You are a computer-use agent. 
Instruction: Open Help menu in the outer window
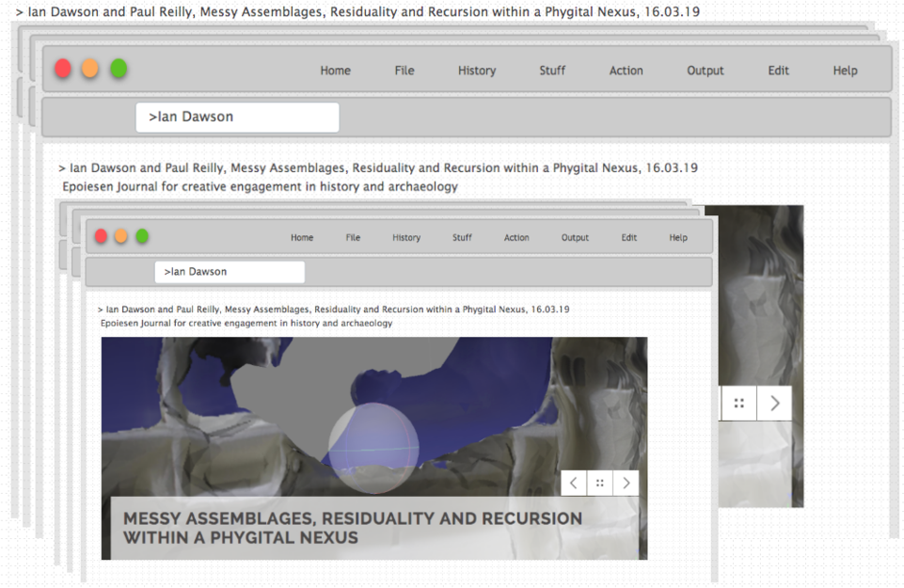click(x=845, y=71)
